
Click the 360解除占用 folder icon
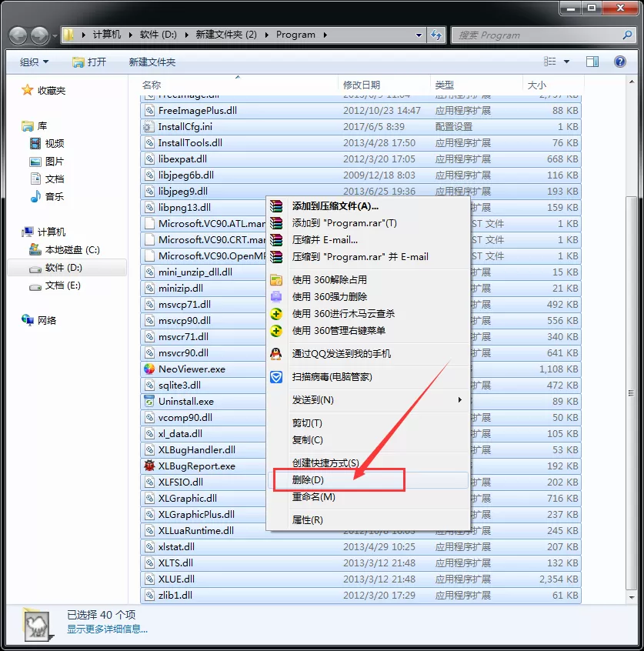point(276,280)
